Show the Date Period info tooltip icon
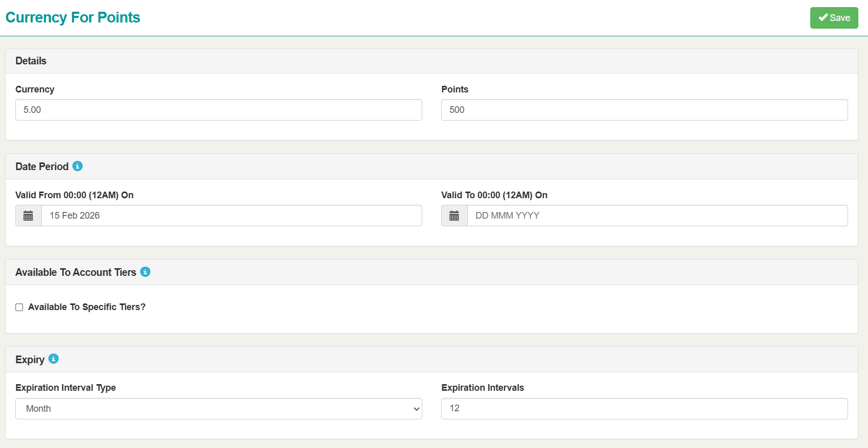Viewport: 868px width, 448px height. (78, 166)
